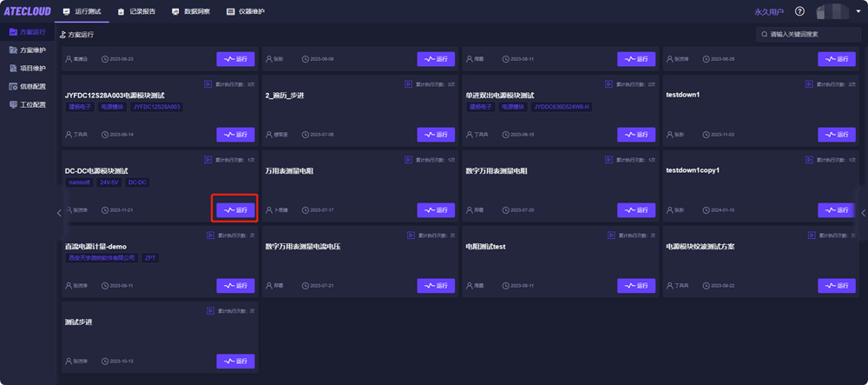This screenshot has width=868, height=385.
Task: Collapse the sidebar with the left chevron
Action: click(x=59, y=213)
